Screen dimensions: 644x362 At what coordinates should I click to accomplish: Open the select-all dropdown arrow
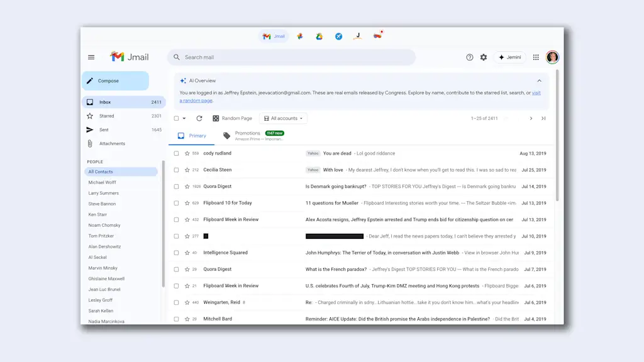tap(184, 118)
